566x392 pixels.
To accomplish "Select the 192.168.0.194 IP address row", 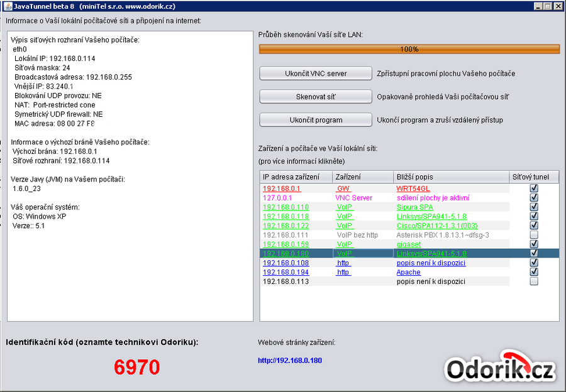I will click(x=286, y=272).
